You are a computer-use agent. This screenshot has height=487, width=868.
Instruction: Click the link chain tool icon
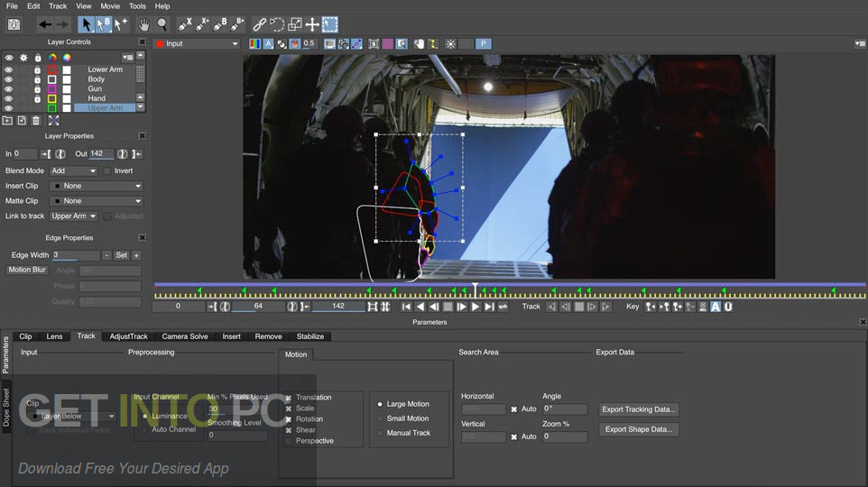259,24
